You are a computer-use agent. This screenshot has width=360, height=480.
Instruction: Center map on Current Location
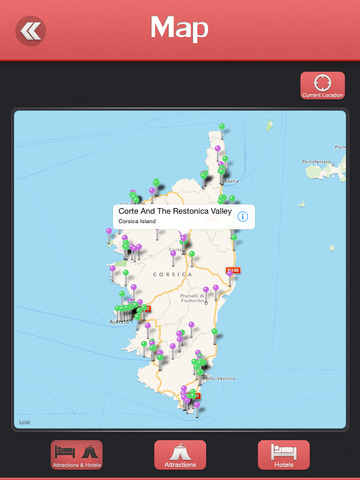322,86
